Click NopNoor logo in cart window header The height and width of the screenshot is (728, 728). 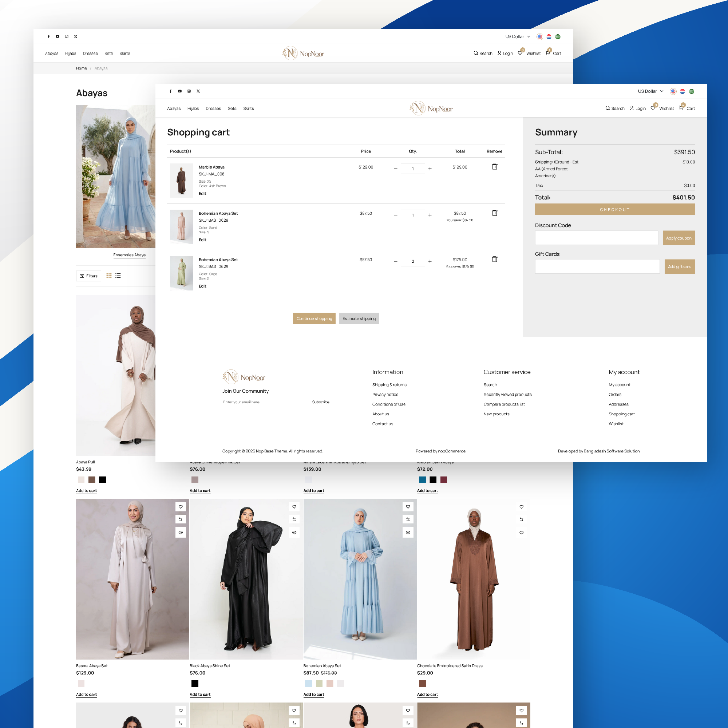tap(431, 108)
